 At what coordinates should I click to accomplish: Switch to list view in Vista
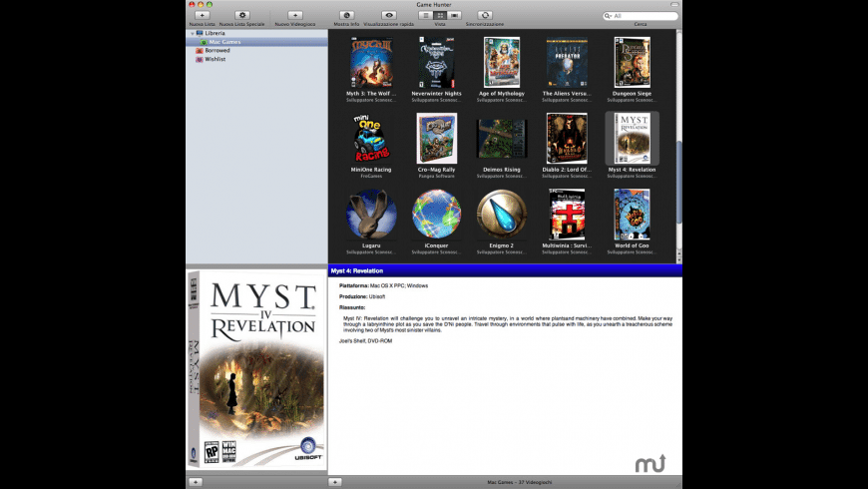click(426, 16)
